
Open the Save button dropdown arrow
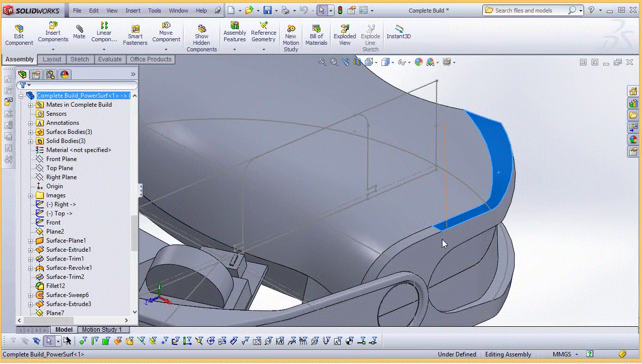tap(276, 10)
